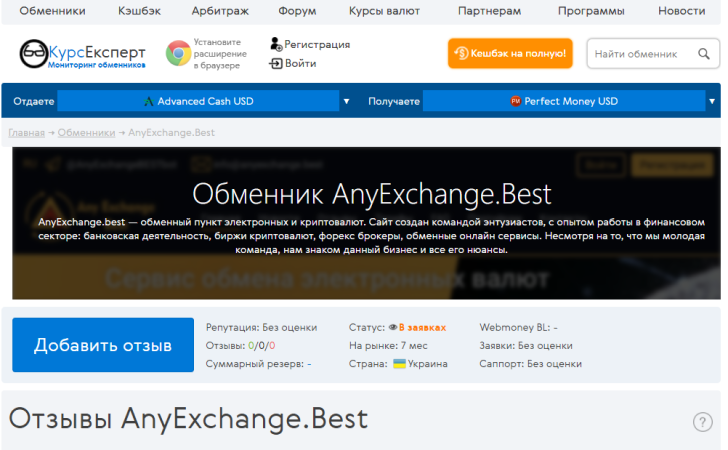Follow the Обменники breadcrumb link
The height and width of the screenshot is (450, 728).
pos(86,133)
